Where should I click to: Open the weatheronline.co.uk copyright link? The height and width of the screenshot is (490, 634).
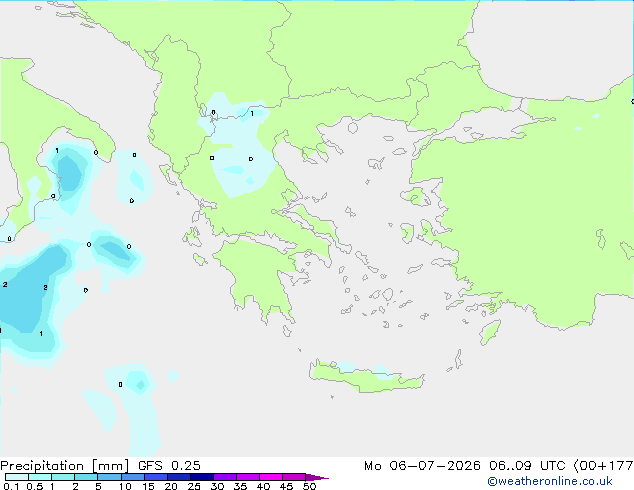click(x=550, y=482)
